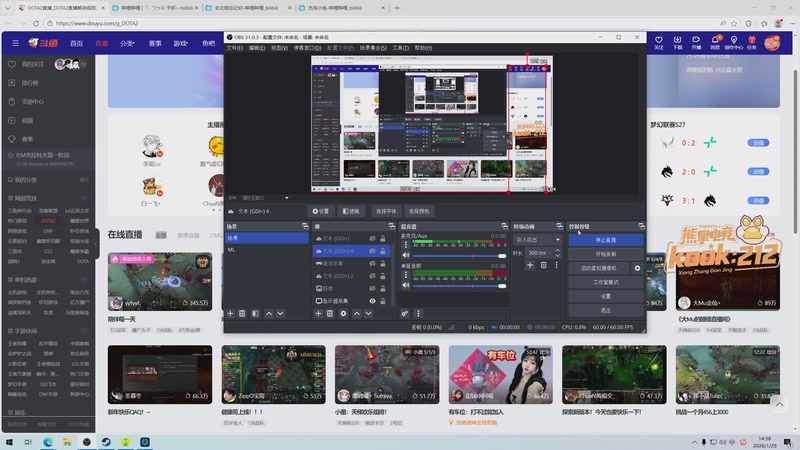Undock the Controls panel
Screen dimensions: 800x450
(x=641, y=226)
